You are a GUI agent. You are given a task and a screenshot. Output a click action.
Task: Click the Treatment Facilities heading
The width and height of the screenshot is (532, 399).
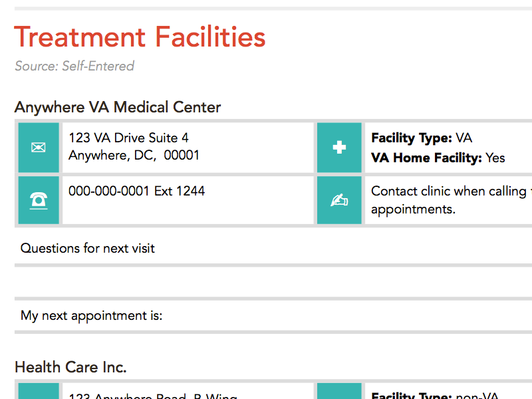point(140,37)
